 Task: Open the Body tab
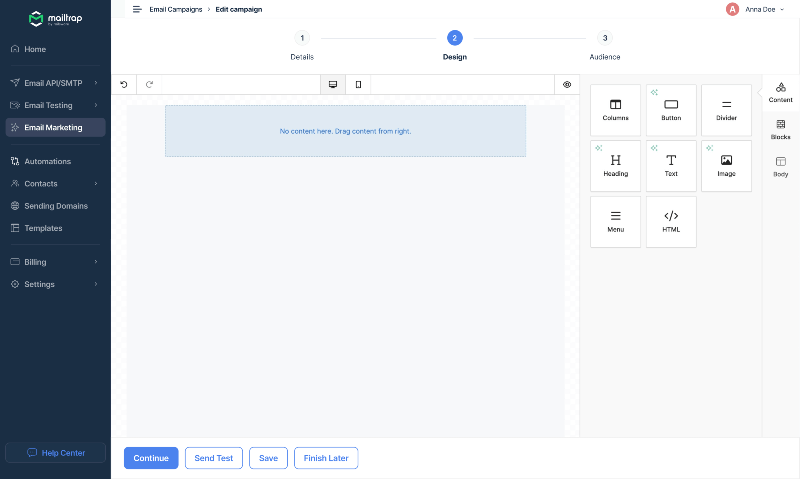[780, 166]
